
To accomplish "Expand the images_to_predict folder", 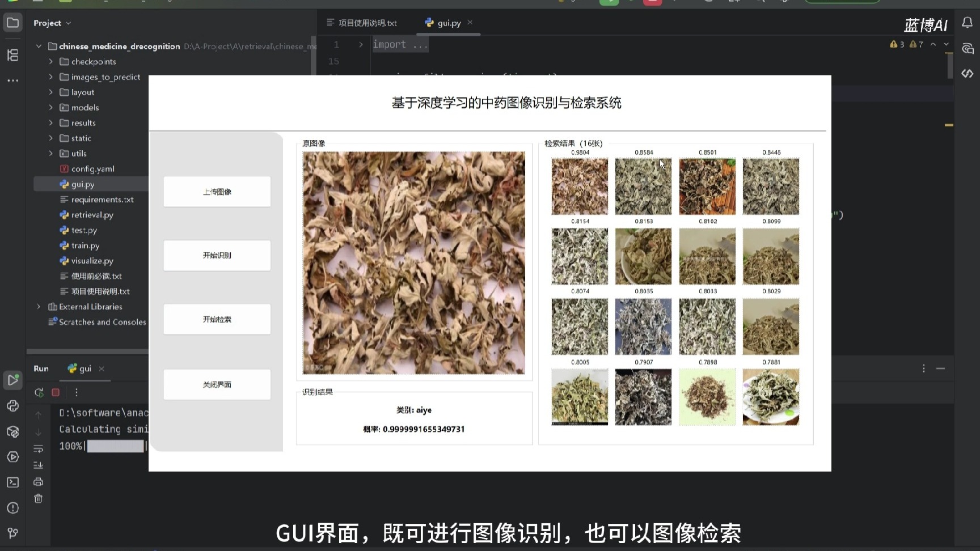I will pyautogui.click(x=50, y=77).
